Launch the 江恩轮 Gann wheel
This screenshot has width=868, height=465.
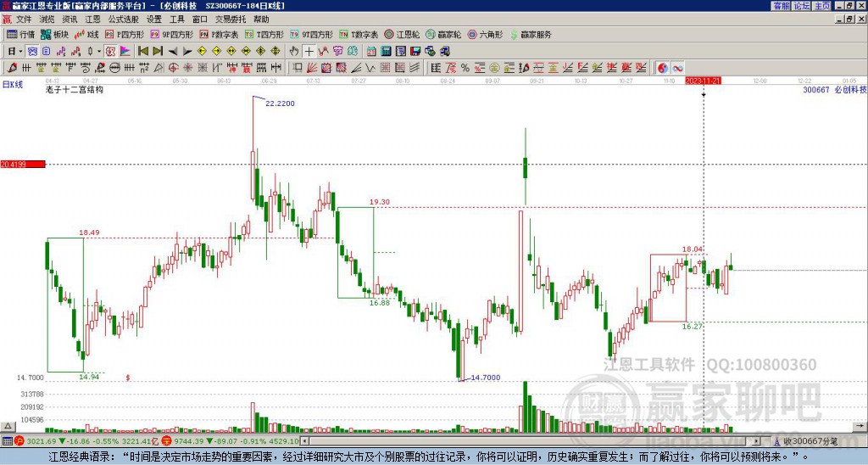tap(403, 34)
